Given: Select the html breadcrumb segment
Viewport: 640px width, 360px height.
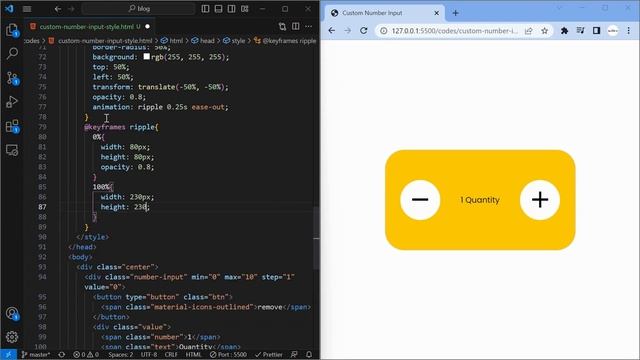Looking at the screenshot, I should 172,40.
